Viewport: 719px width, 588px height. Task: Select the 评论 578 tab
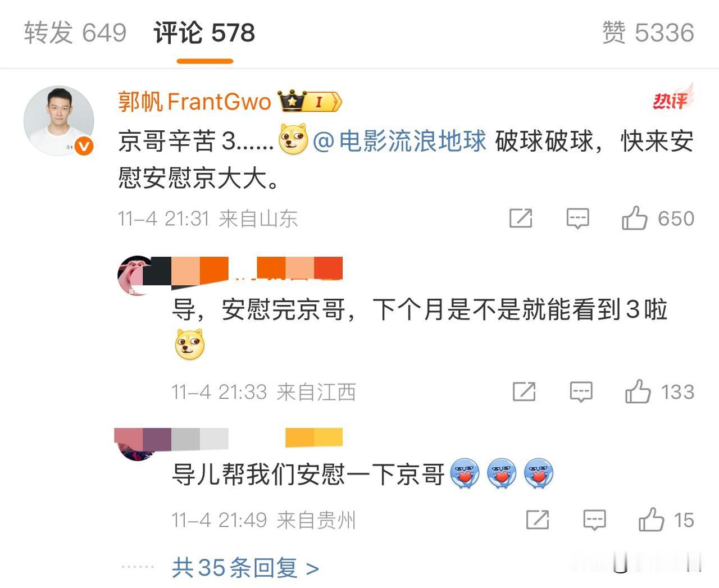(x=204, y=33)
